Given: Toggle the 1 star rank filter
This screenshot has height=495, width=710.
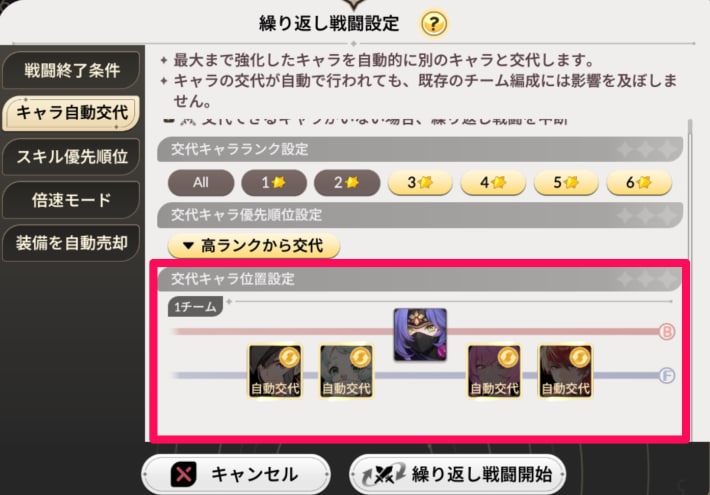Looking at the screenshot, I should coord(274,183).
